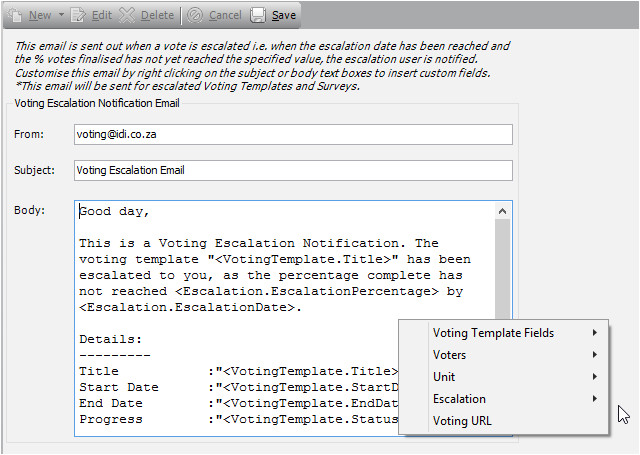Image resolution: width=640 pixels, height=455 pixels.
Task: Click the New document icon
Action: [x=15, y=15]
